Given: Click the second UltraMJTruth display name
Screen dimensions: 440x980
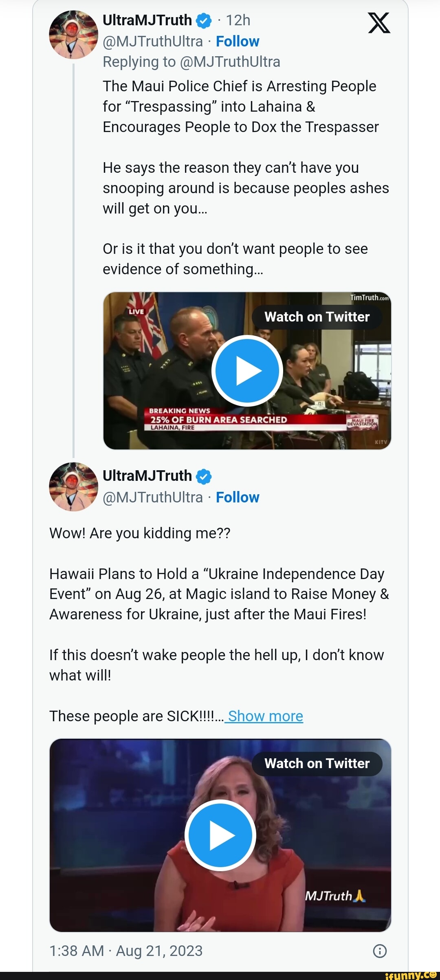Looking at the screenshot, I should pyautogui.click(x=147, y=476).
